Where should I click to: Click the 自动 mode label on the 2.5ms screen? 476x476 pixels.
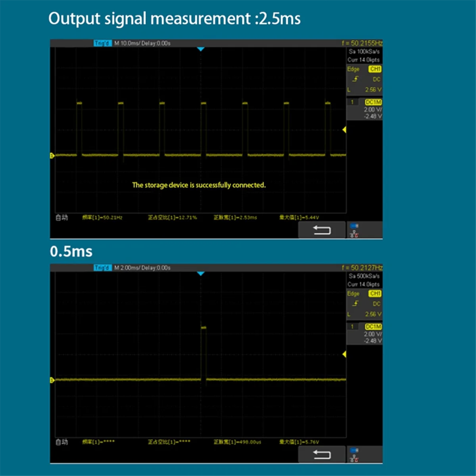tap(61, 217)
